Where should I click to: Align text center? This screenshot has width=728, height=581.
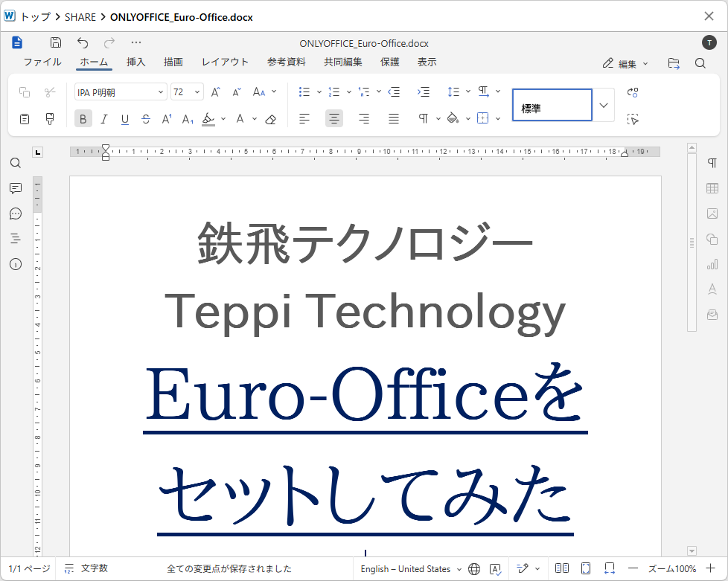[x=333, y=119]
